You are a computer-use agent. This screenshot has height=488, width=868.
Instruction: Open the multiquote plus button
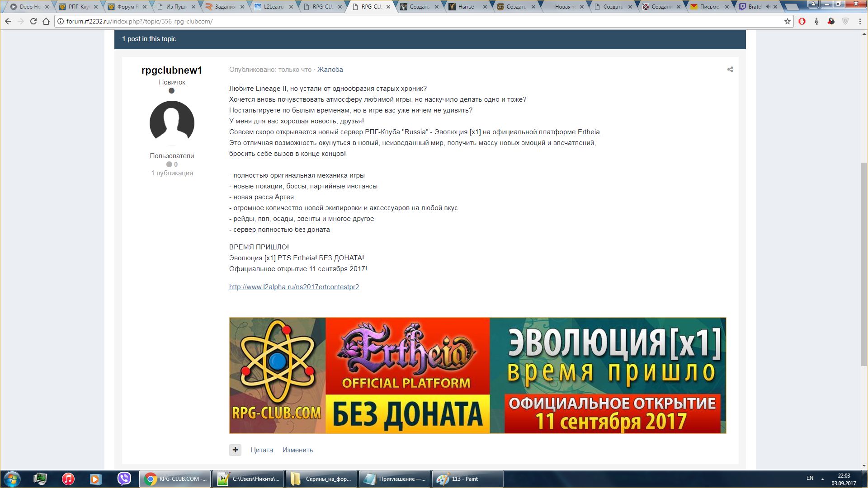(x=235, y=450)
